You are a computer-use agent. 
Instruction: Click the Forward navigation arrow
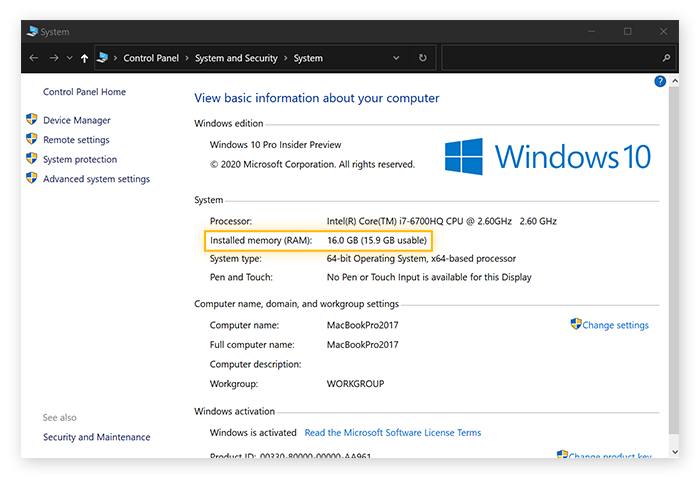(x=54, y=58)
